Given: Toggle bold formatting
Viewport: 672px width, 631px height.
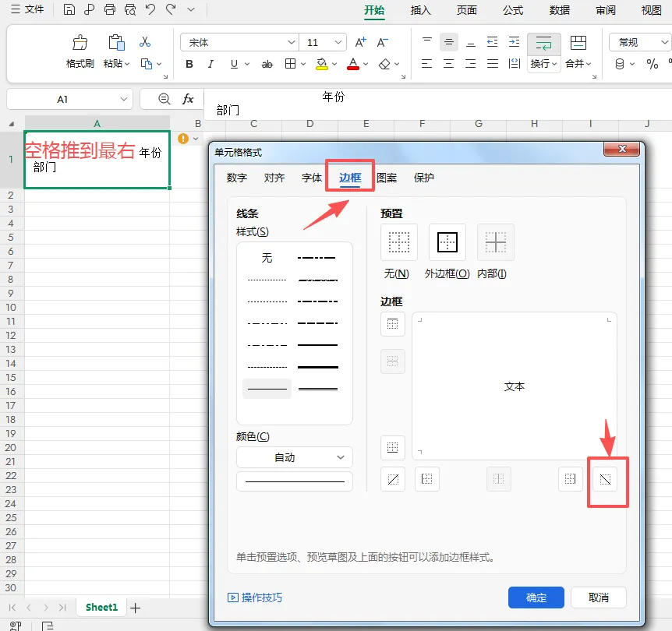Looking at the screenshot, I should (x=189, y=64).
